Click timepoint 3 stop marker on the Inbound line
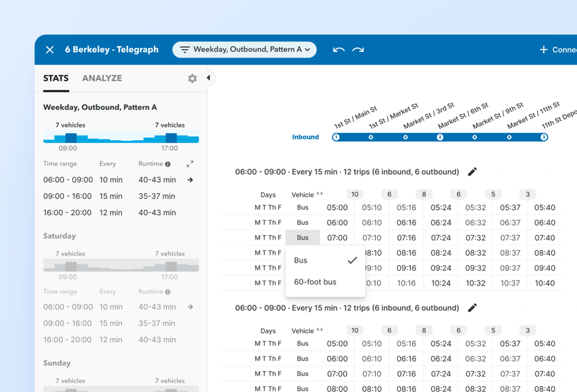Viewport: 577px width, 392px height. coord(544,137)
